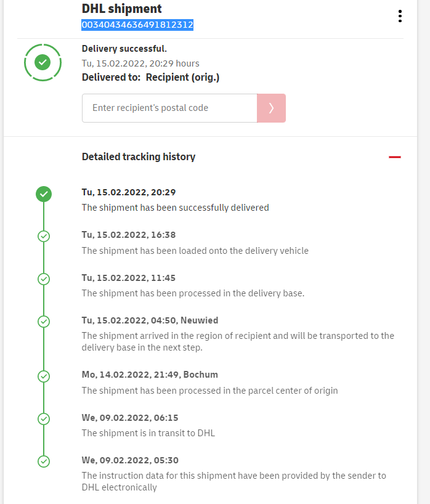Submit the postal code with the arrow button
430x504 pixels.
(x=271, y=108)
